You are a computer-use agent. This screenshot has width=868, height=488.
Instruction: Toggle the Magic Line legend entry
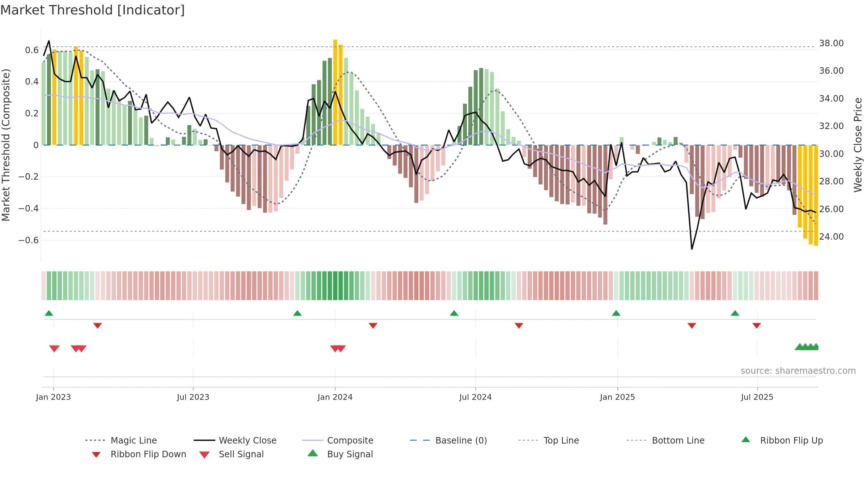(121, 440)
